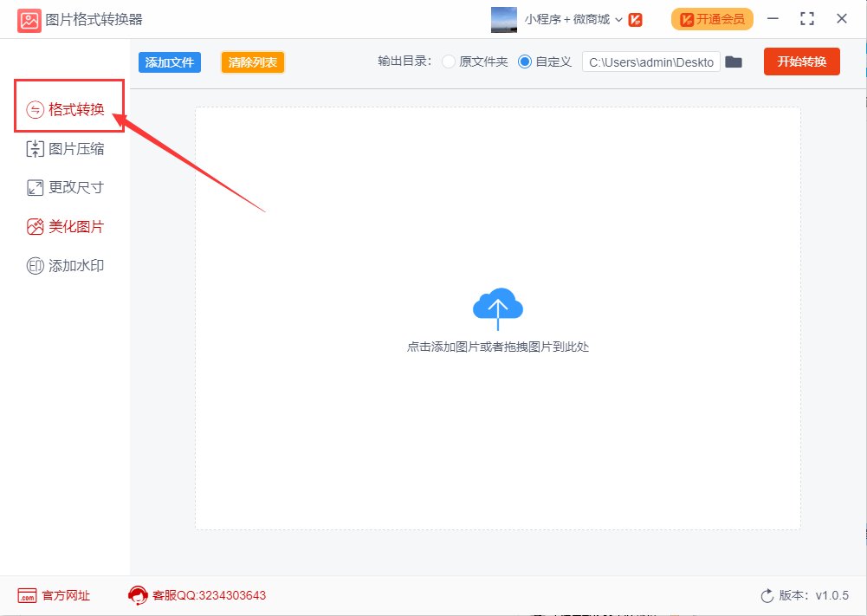This screenshot has width=867, height=616.
Task: Click the customer service QQ icon
Action: coord(138,595)
